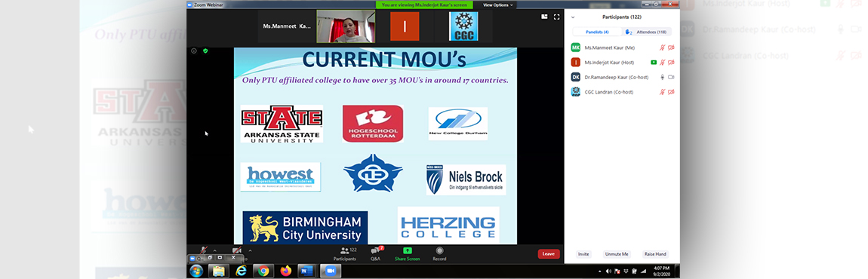Open Google Chrome from the taskbar

[263, 271]
